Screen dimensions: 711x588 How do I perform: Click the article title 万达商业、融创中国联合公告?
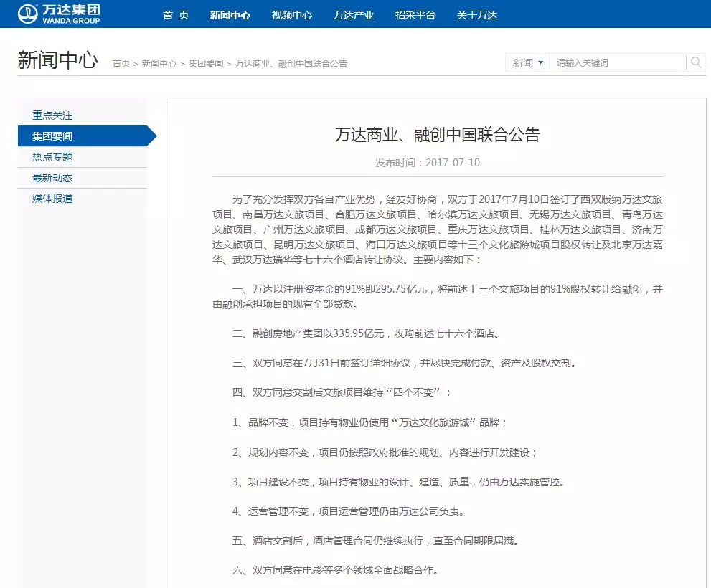(x=438, y=135)
